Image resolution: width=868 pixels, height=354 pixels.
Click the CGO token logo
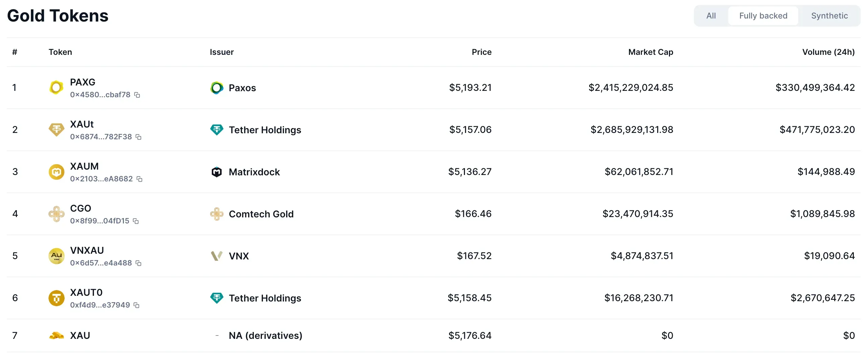[56, 214]
